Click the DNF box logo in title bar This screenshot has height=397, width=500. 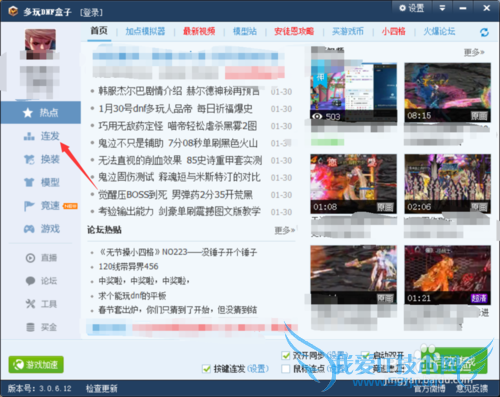[x=13, y=11]
